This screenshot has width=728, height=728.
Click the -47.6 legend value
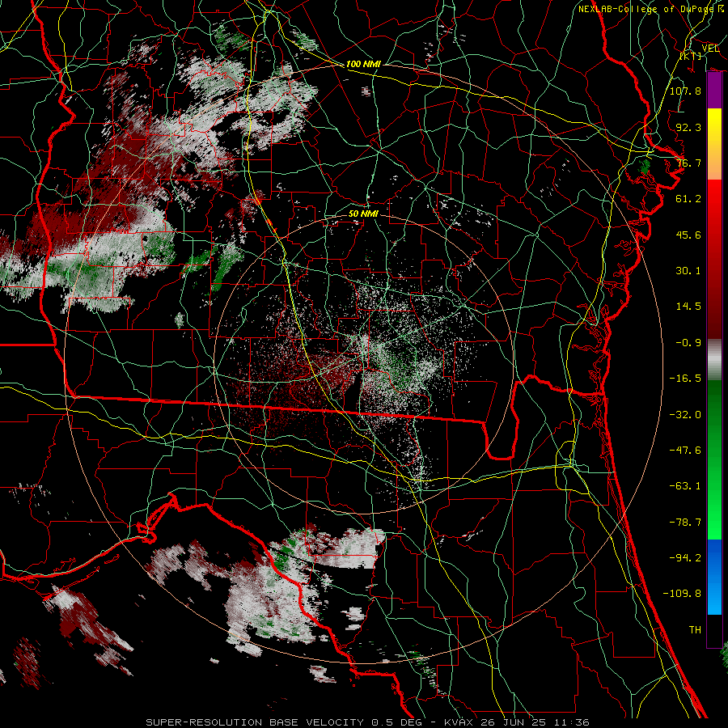[x=685, y=451]
